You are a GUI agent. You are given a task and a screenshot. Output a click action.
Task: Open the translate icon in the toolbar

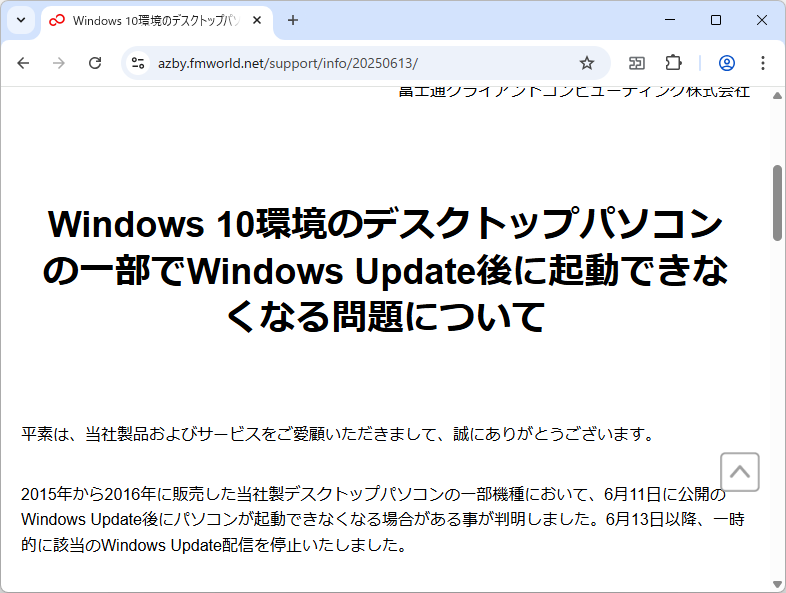[x=637, y=63]
